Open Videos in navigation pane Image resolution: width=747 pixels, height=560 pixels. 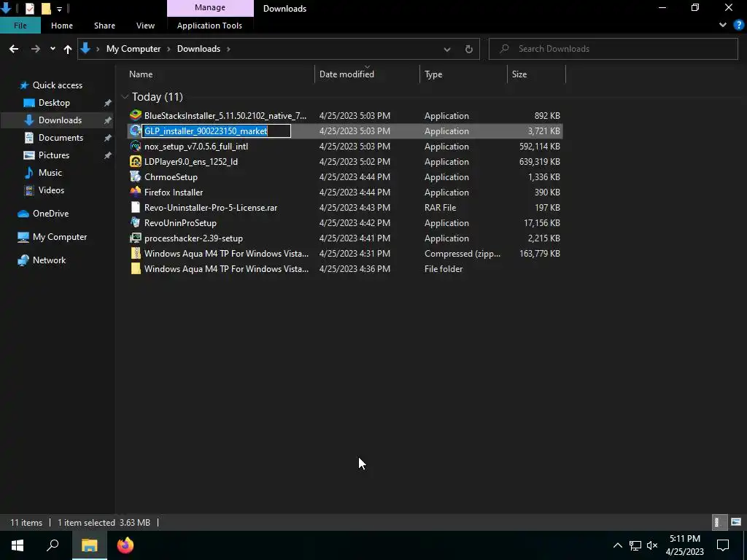click(x=51, y=190)
